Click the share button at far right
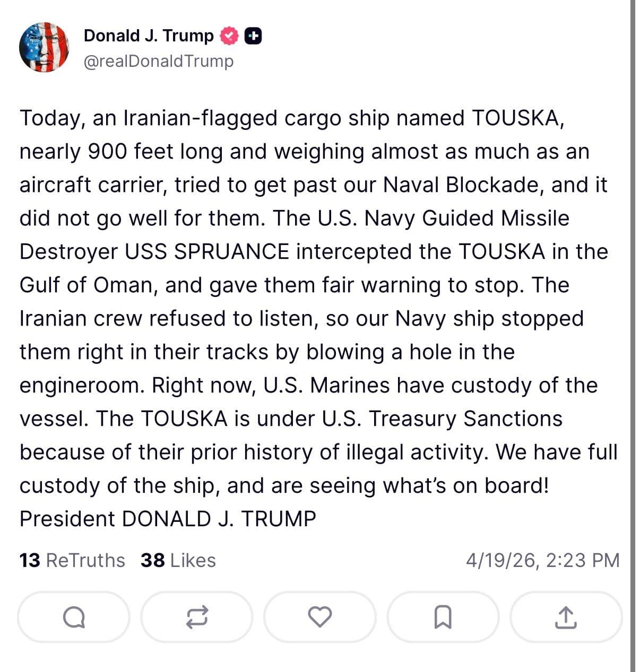The image size is (640, 672). 566,617
